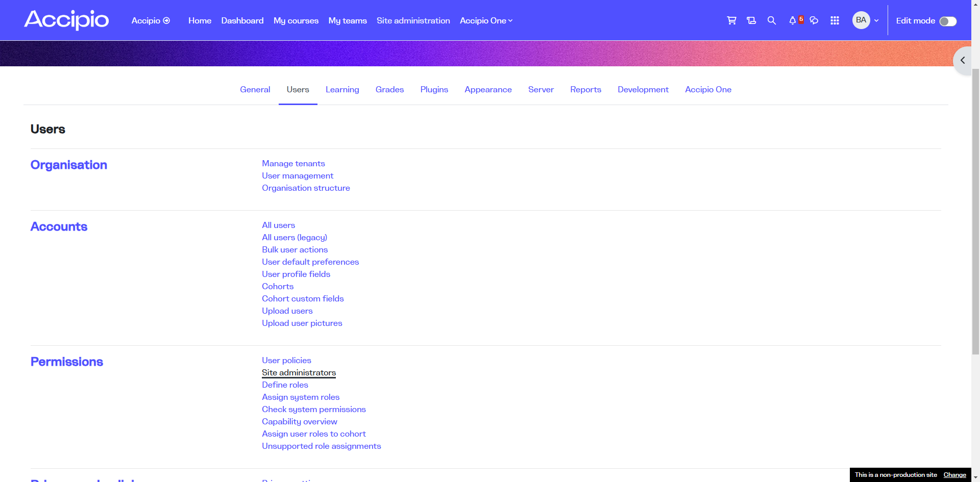Open Cohort custom fields

[x=303, y=298]
